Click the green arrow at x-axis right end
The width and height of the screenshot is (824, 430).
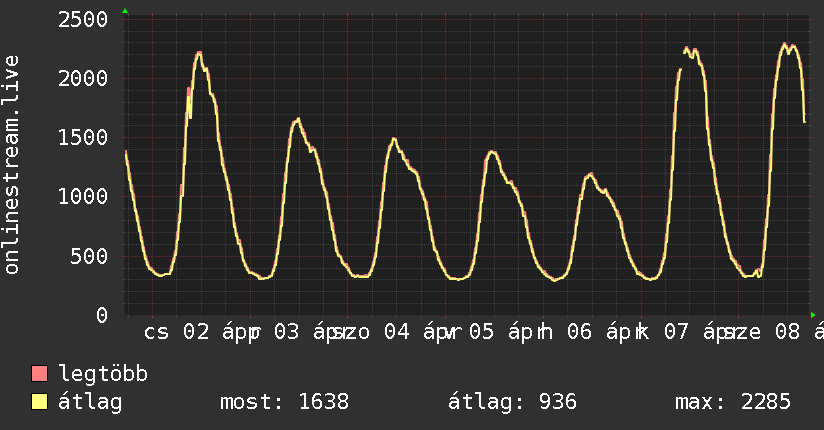[814, 315]
